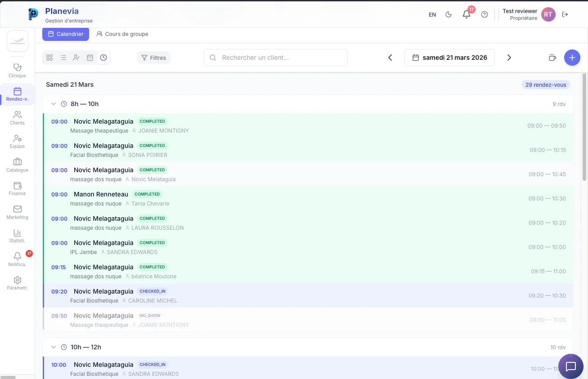Click the 09:00 — 10:45 time range
Screen dimensions: 588x379
coord(547,174)
